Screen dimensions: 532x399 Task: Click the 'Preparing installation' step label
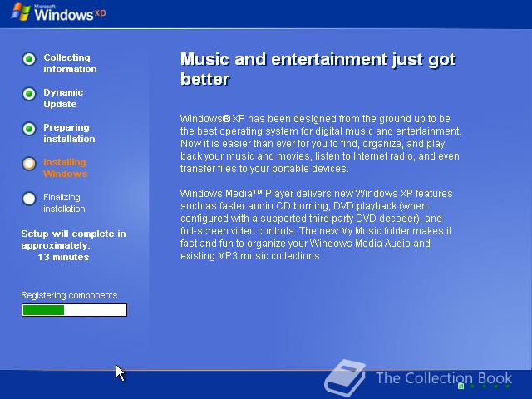(x=69, y=133)
